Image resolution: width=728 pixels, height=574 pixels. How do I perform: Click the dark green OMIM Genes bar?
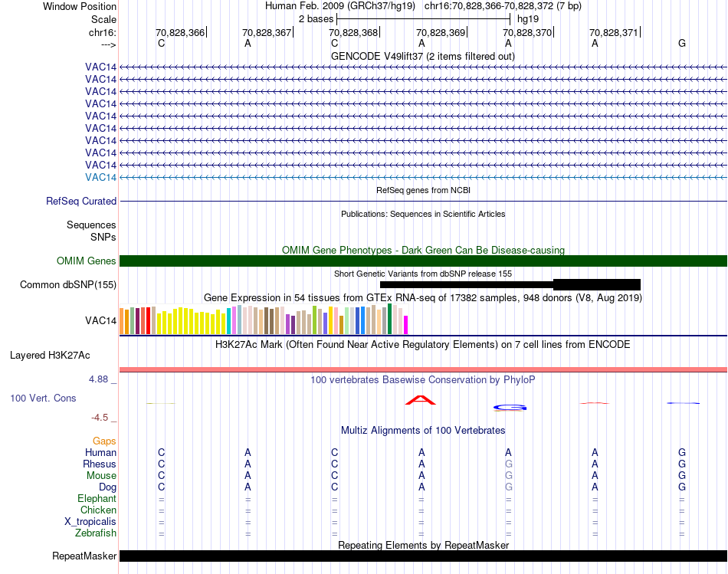pyautogui.click(x=423, y=261)
